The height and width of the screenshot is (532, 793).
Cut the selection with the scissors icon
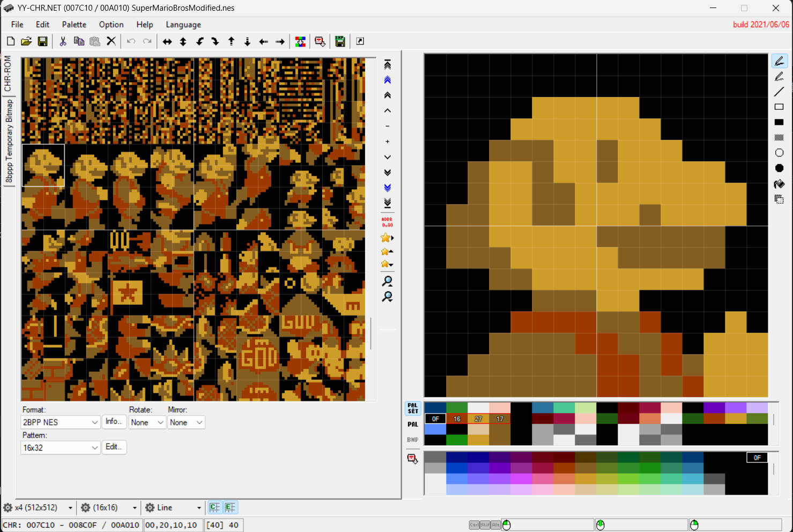[63, 41]
